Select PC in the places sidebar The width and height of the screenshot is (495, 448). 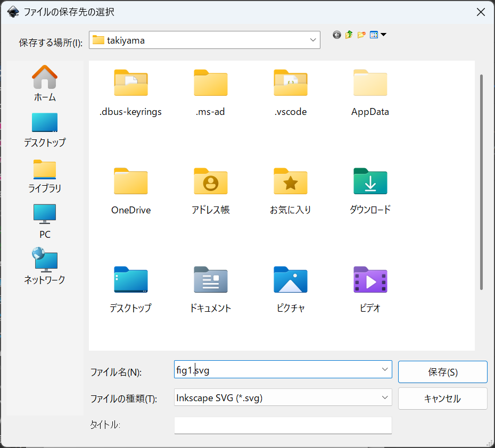tap(45, 221)
